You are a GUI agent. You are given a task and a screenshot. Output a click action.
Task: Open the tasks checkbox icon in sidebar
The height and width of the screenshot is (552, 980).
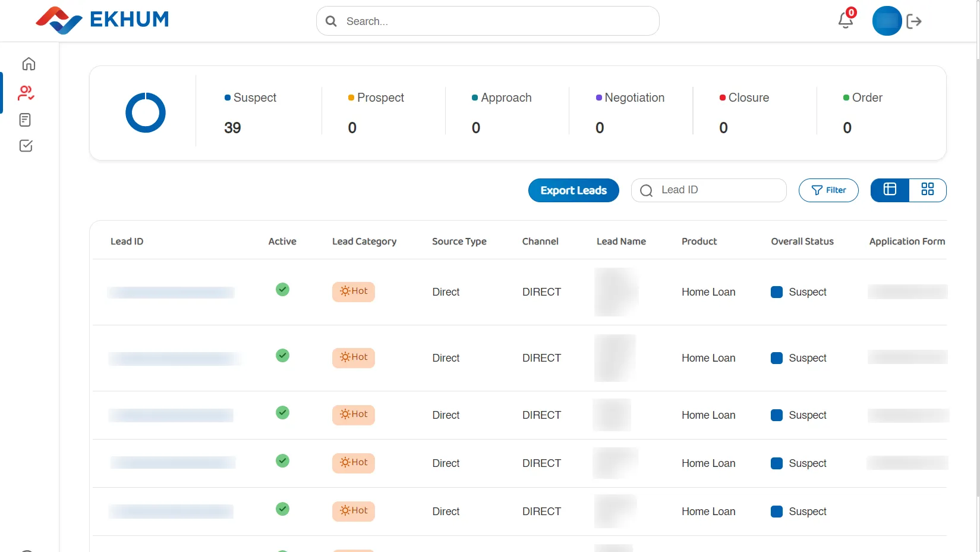(x=26, y=146)
